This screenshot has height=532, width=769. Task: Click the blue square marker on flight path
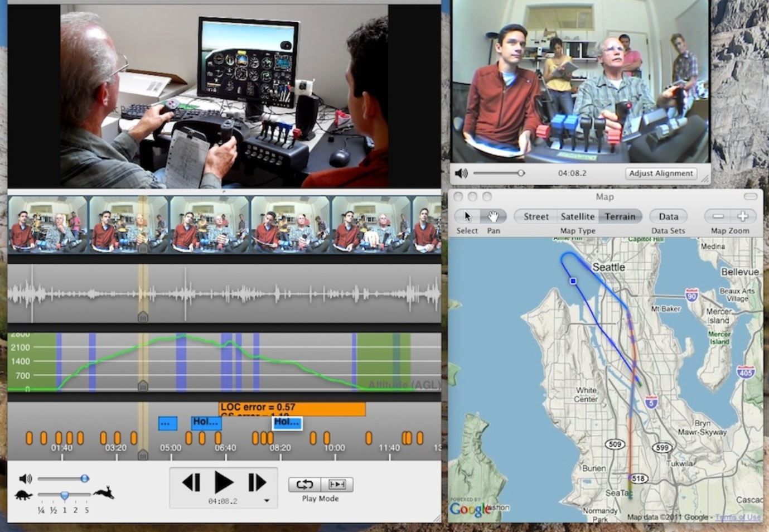(573, 280)
